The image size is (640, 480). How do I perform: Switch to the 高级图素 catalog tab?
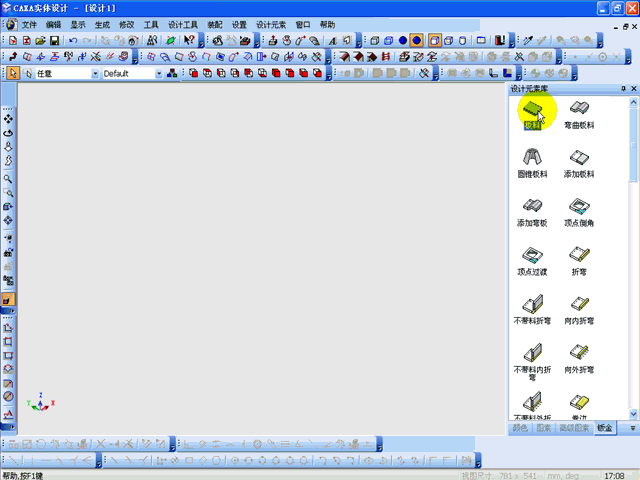(574, 428)
